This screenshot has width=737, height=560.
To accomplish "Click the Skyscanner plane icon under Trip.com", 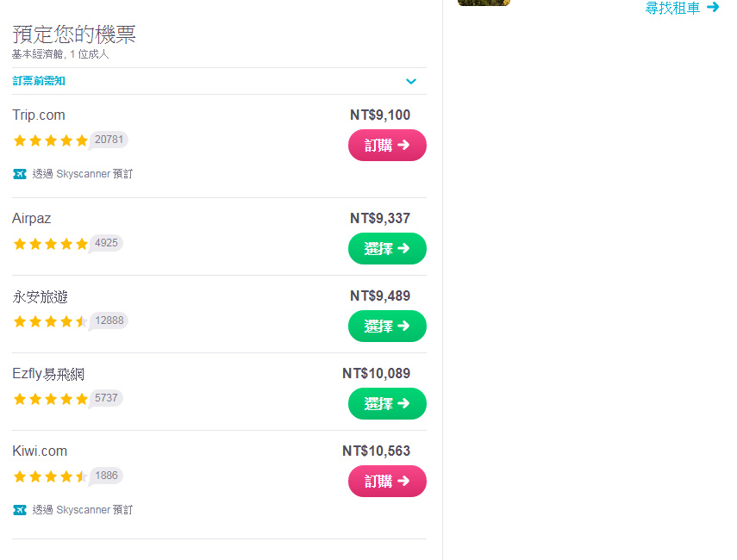I will (20, 174).
